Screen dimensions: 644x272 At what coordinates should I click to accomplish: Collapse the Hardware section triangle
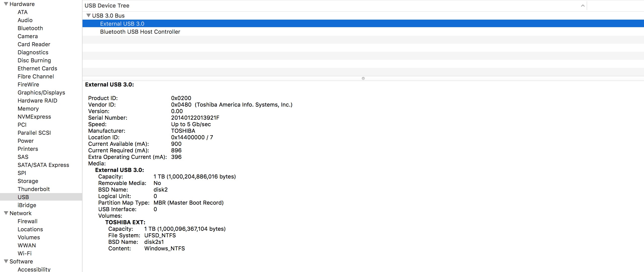(x=6, y=4)
